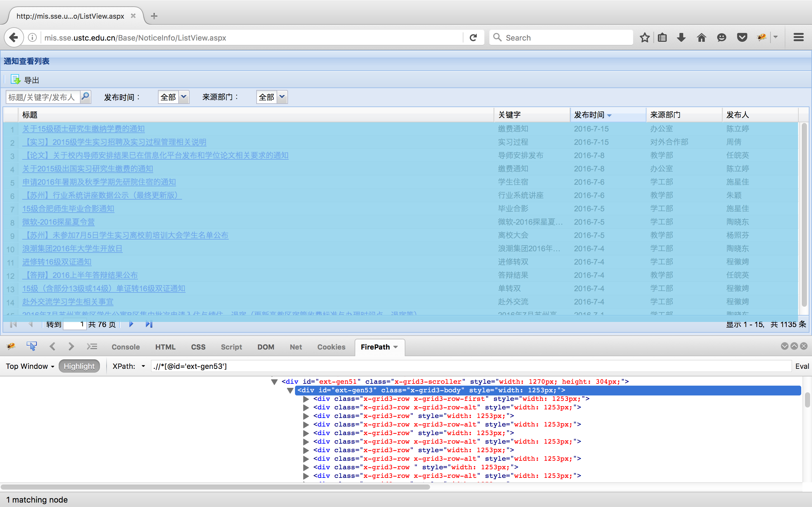Open the Firebug bug menu

(x=10, y=347)
